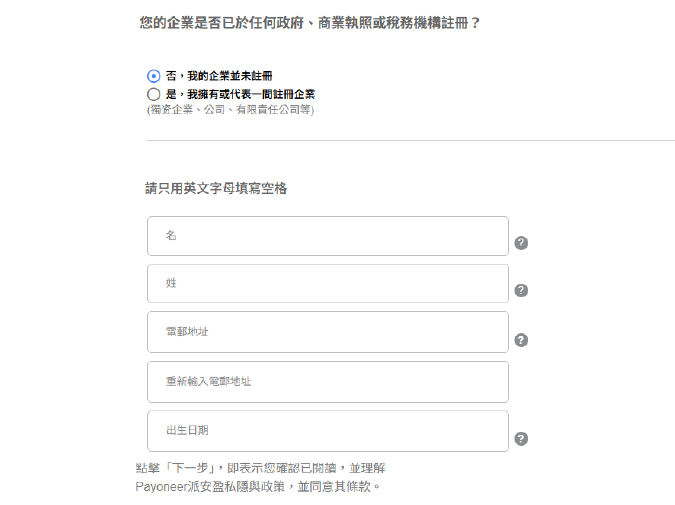Click the (獨資企業、公司、有限責任公司等) note

click(x=230, y=109)
